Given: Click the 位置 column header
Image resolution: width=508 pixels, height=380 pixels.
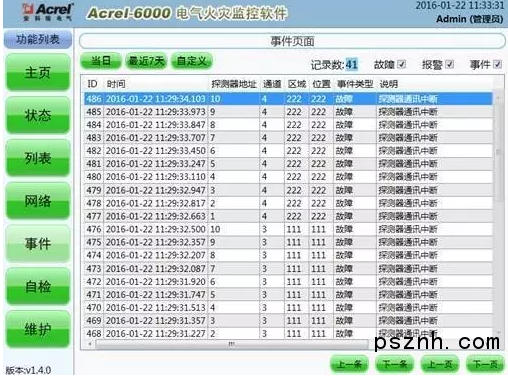Looking at the screenshot, I should [x=321, y=84].
